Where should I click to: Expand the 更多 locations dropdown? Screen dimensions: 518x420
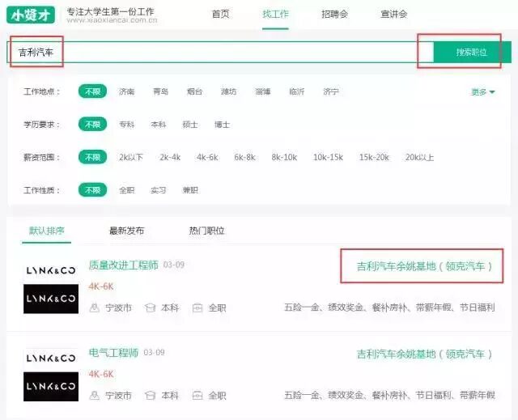482,91
